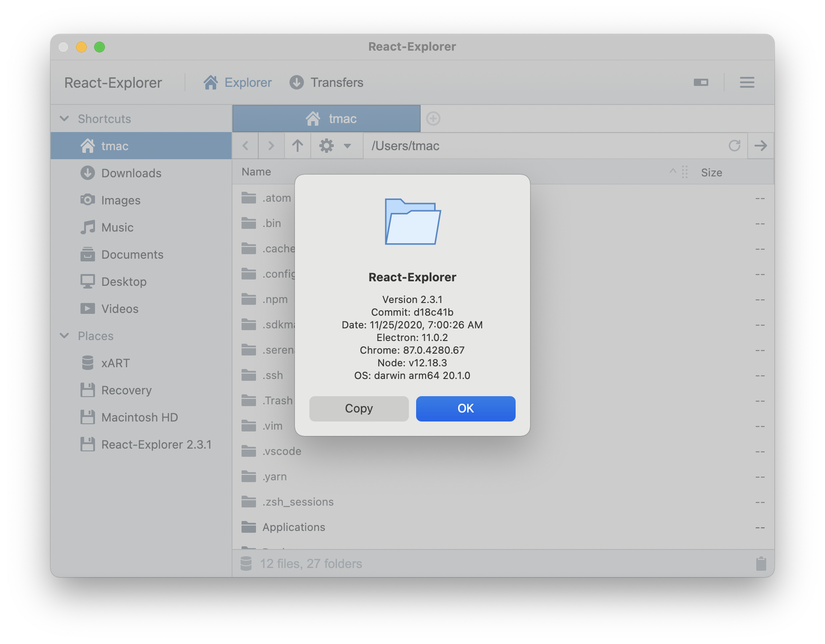Open the hamburger menu

coord(747,82)
